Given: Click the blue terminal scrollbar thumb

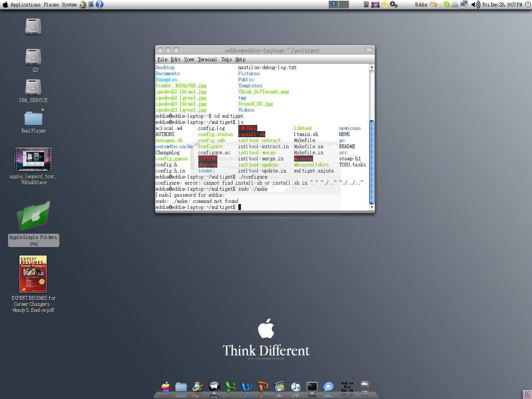Looking at the screenshot, I should click(372, 162).
